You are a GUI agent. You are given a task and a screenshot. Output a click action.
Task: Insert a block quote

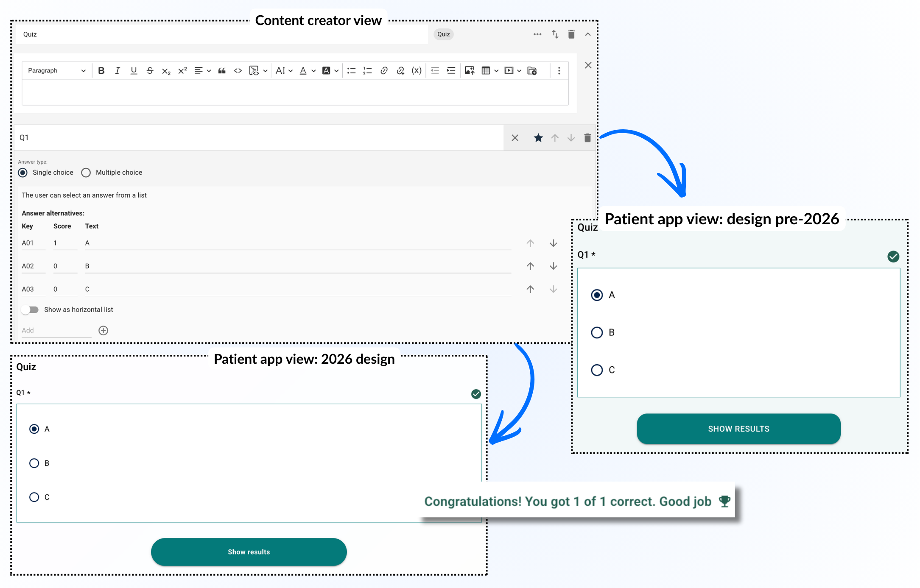click(x=221, y=71)
